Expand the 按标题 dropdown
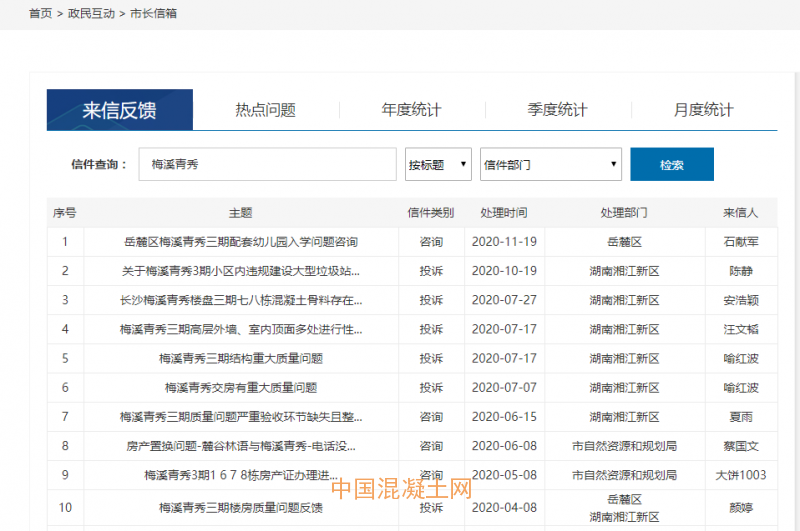Image resolution: width=800 pixels, height=531 pixels. (x=438, y=165)
